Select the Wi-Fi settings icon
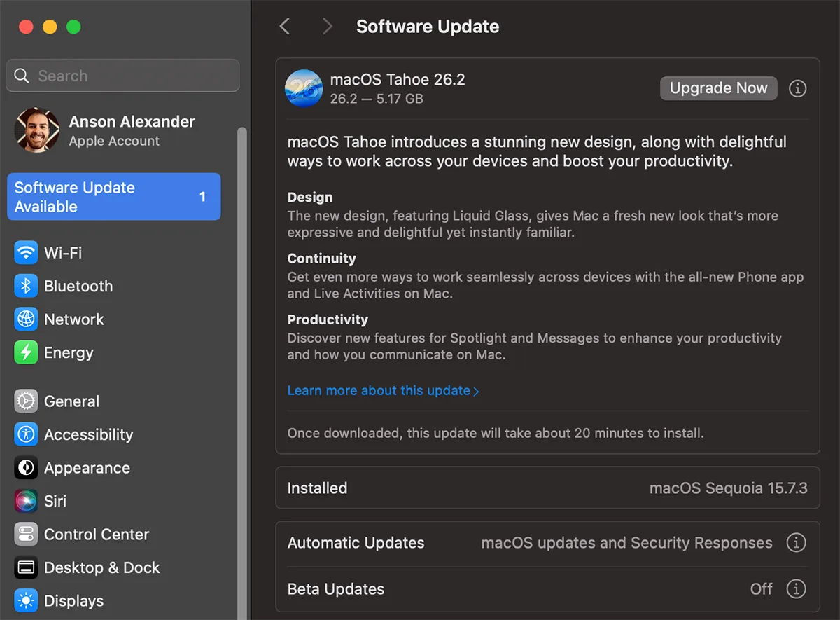This screenshot has height=620, width=840. pyautogui.click(x=25, y=252)
